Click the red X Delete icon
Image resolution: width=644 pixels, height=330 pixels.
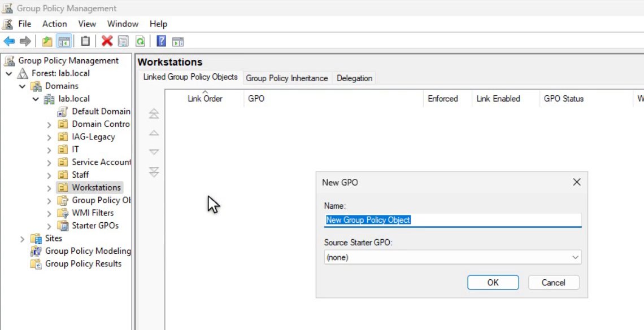tap(107, 41)
